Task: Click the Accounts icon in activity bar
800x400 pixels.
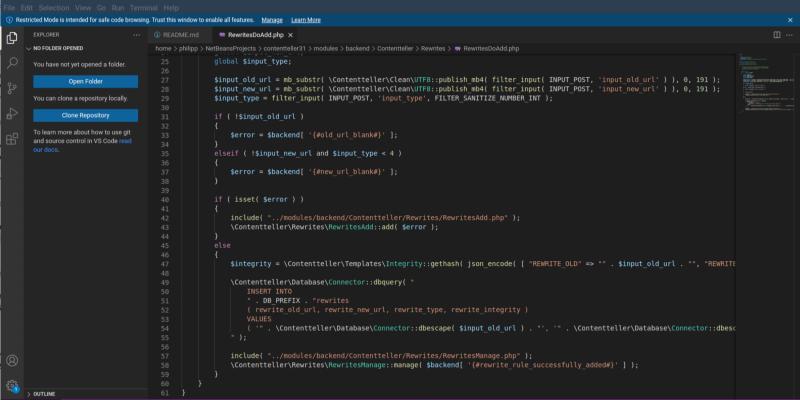Action: point(12,360)
